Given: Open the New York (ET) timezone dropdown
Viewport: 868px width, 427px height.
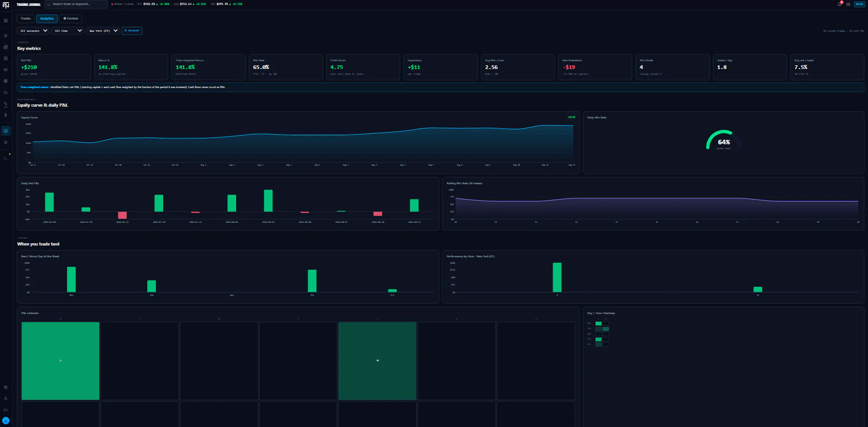Looking at the screenshot, I should pos(102,31).
